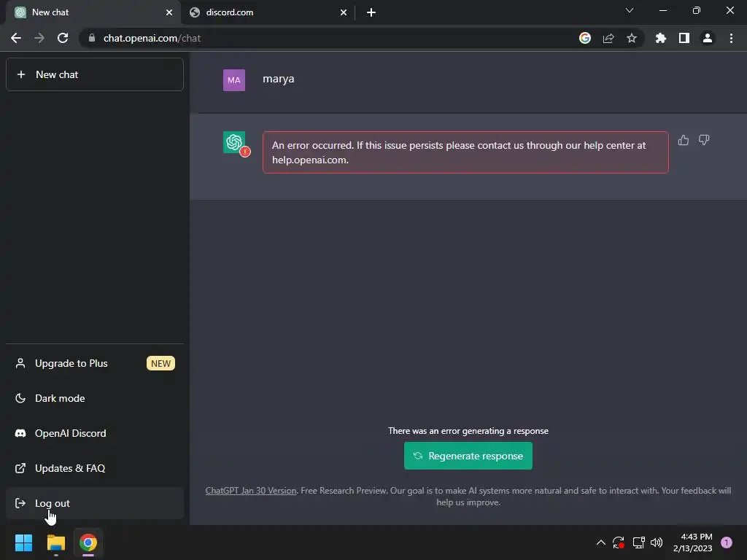This screenshot has width=747, height=560.
Task: Click the moon icon beside Dark mode
Action: (20, 398)
